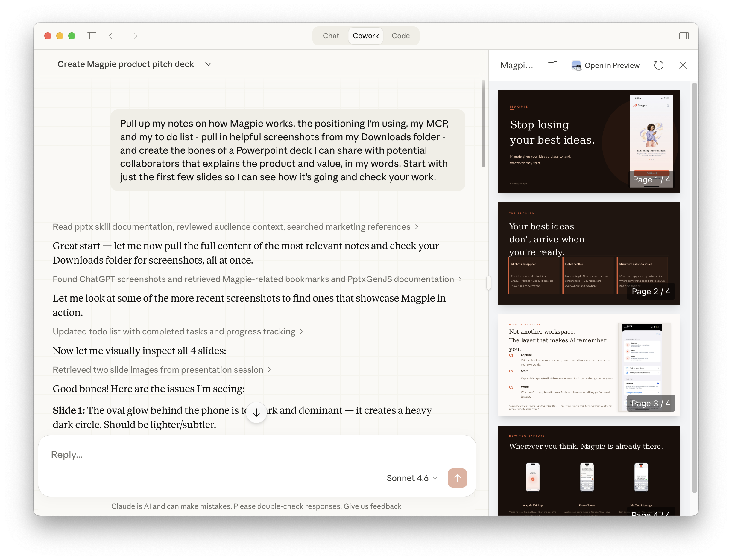The image size is (732, 560).
Task: Open the Sonnet 4.6 model selector
Action: point(412,478)
